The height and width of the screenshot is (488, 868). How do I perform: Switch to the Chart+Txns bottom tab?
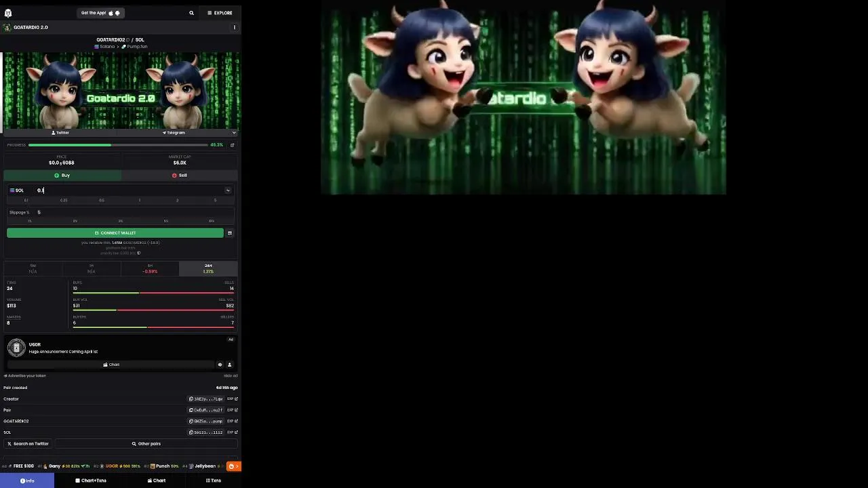click(x=91, y=481)
